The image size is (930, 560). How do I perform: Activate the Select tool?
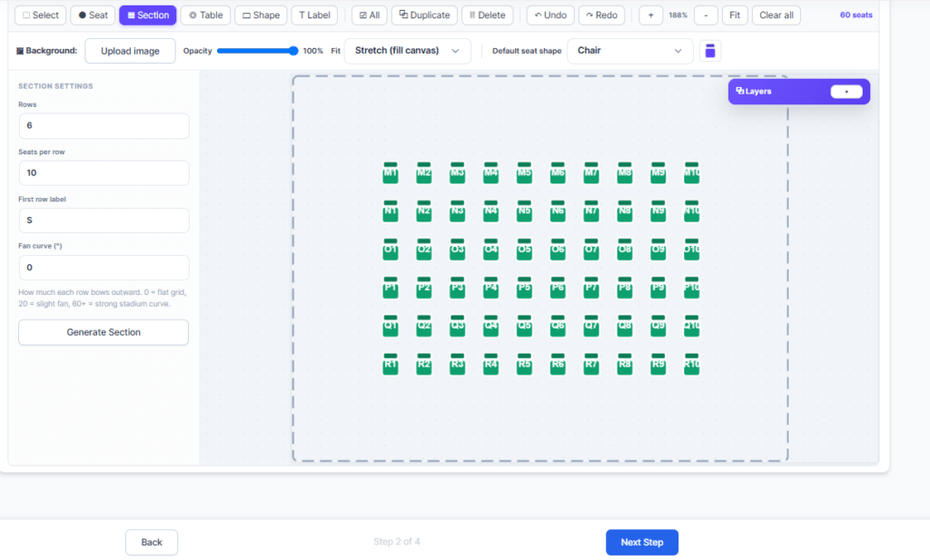(x=40, y=15)
